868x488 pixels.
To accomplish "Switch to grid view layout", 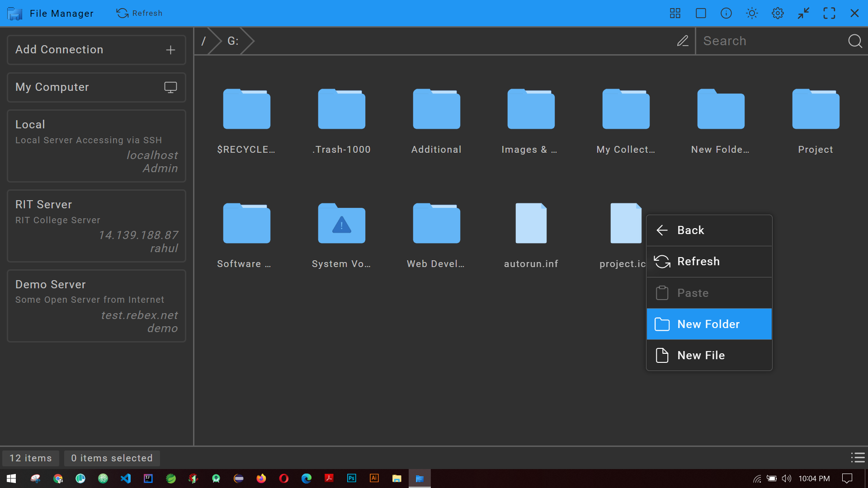I will point(675,13).
